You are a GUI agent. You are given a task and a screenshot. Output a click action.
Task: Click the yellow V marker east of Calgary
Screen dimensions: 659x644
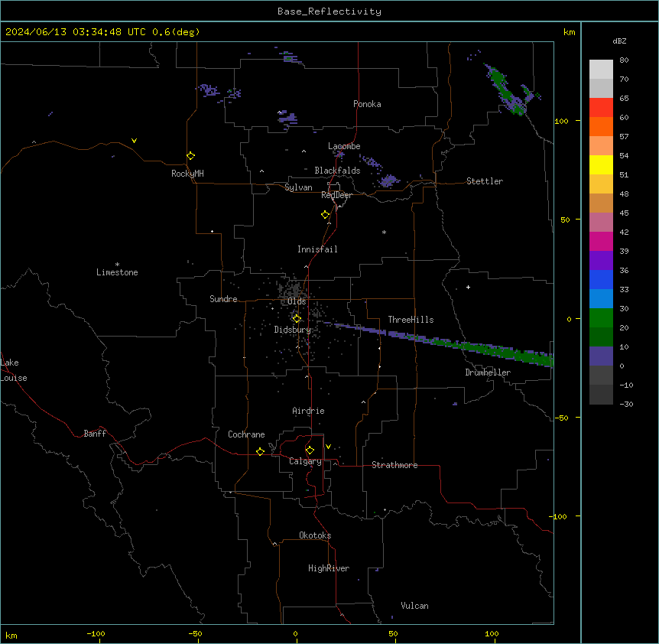click(x=328, y=447)
